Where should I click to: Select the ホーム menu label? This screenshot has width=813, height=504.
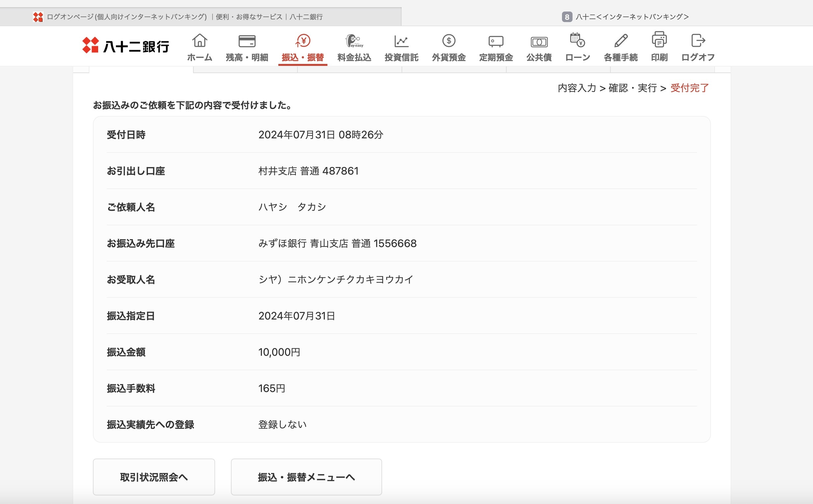pos(199,57)
